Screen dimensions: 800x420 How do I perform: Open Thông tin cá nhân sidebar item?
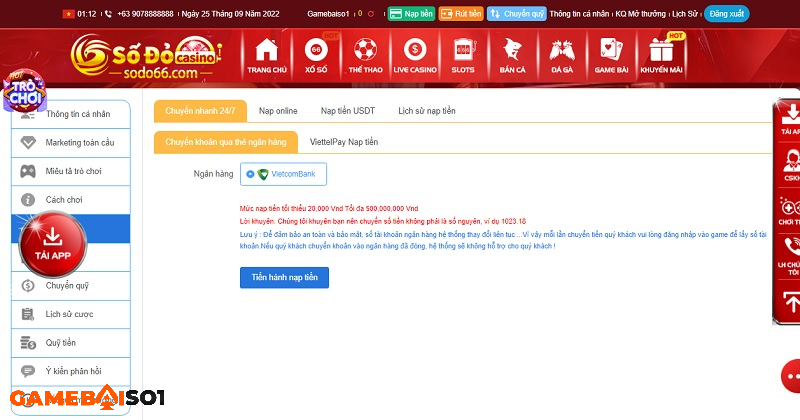pyautogui.click(x=71, y=114)
